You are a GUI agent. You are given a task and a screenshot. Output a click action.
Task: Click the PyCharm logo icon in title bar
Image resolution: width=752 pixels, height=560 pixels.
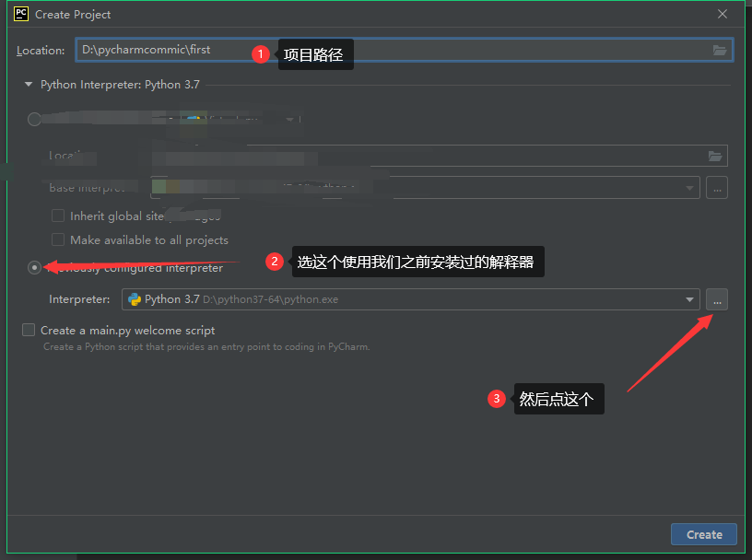(x=21, y=14)
